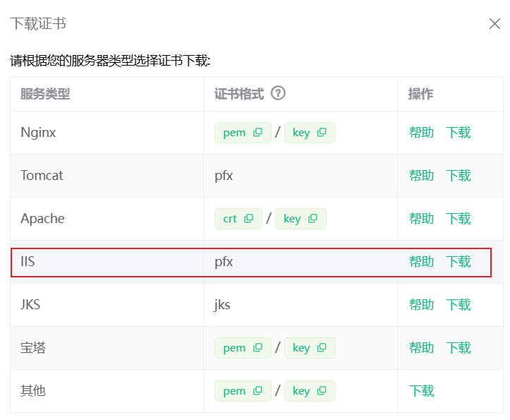Screen dimensions: 510x420
Task: Open help for Apache certificate
Action: [x=421, y=219]
